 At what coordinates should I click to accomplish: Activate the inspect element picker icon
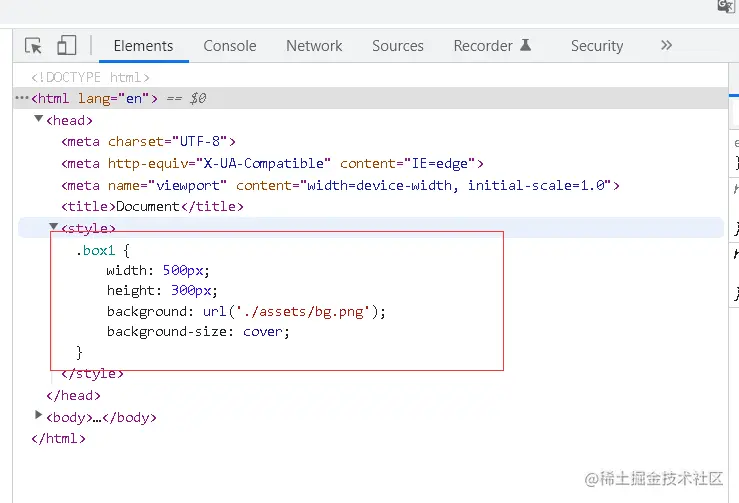[33, 46]
